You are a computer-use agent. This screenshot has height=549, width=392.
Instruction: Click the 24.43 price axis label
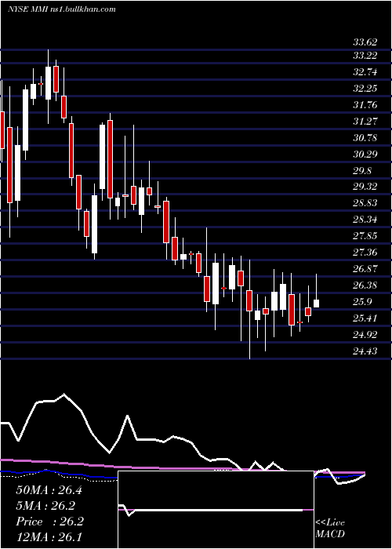point(365,351)
